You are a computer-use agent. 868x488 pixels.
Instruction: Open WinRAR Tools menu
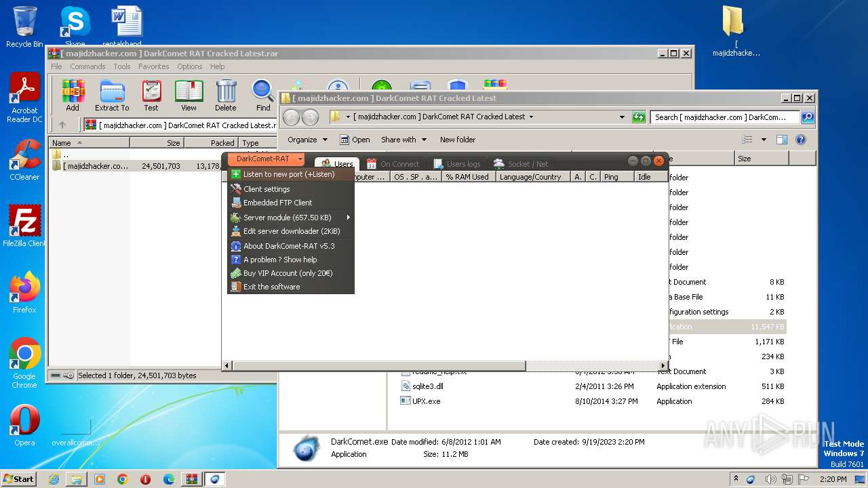(x=122, y=66)
